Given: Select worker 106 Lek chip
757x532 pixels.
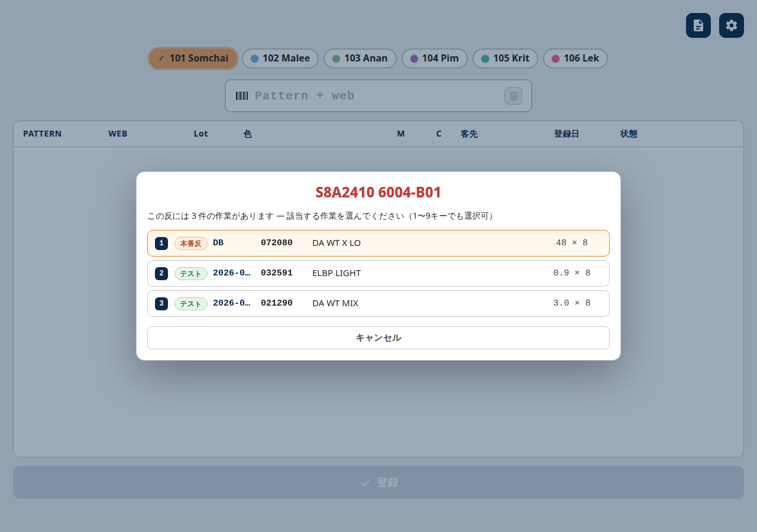Looking at the screenshot, I should pyautogui.click(x=575, y=59).
